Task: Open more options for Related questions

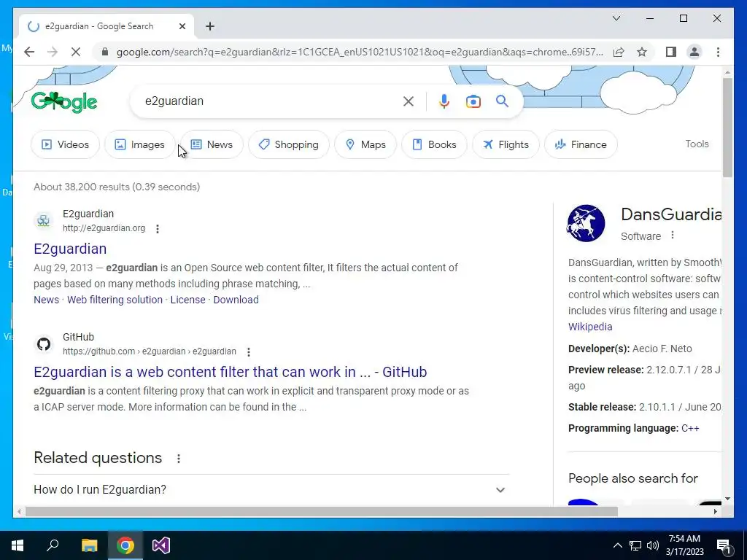Action: [x=179, y=459]
